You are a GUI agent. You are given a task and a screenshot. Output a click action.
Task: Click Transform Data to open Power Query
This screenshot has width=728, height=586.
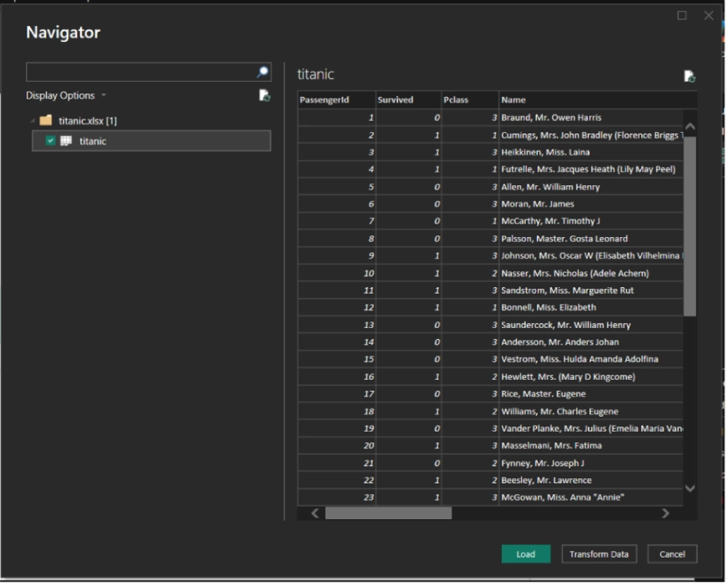tap(598, 553)
